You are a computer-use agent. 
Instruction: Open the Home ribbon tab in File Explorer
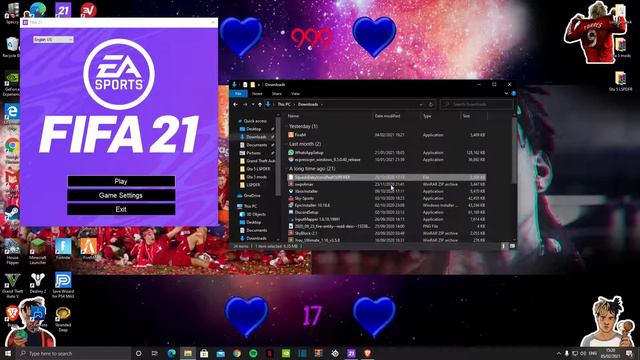257,93
